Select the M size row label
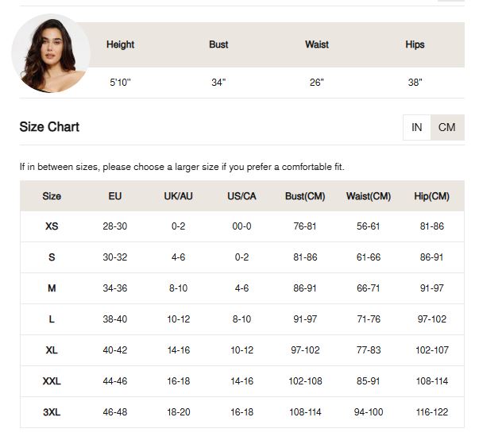 tap(52, 288)
